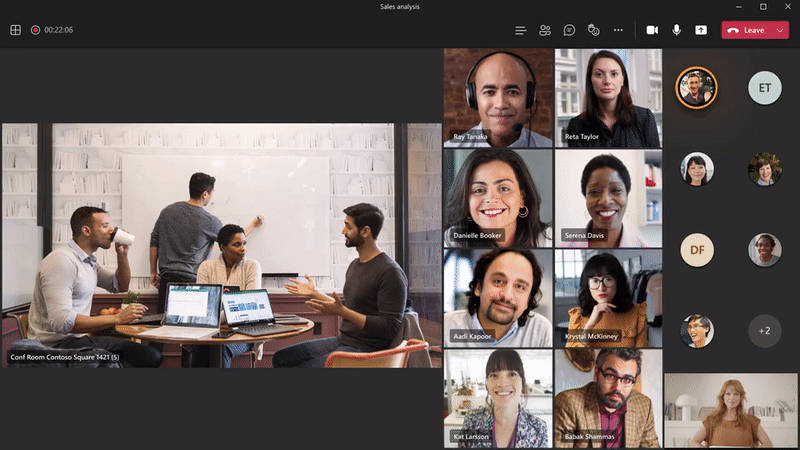Select Danielle Booker's video tile

coord(498,198)
